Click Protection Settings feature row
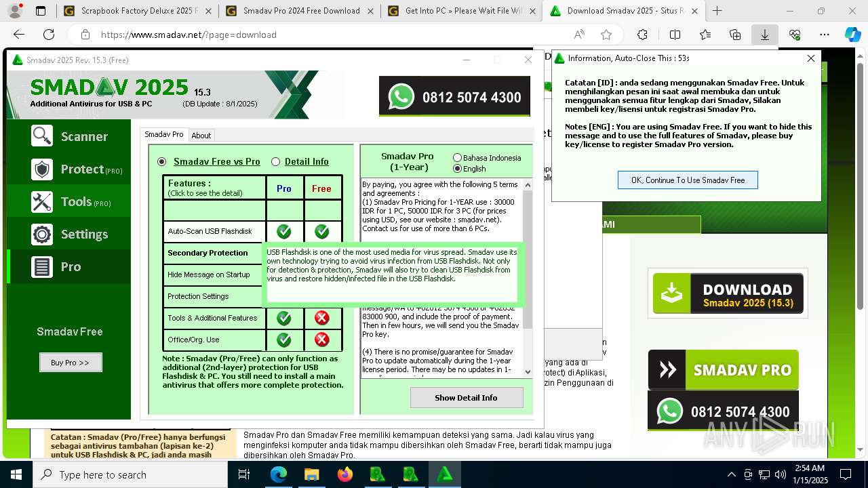This screenshot has height=488, width=868. click(x=214, y=296)
